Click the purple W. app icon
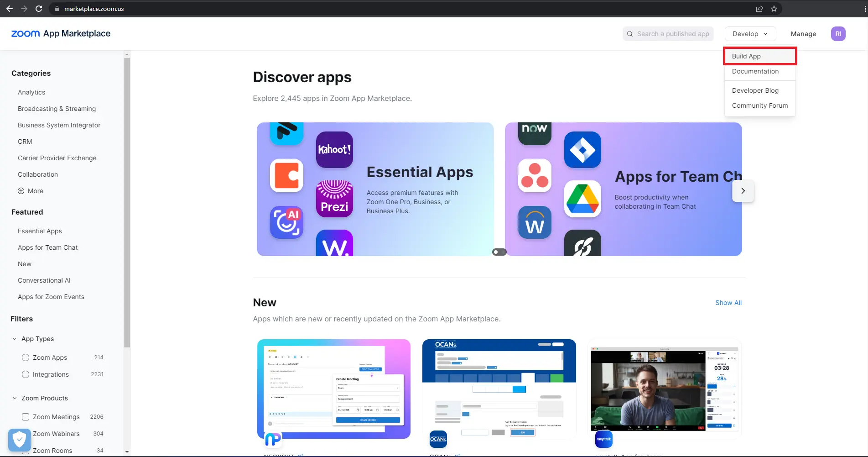The width and height of the screenshot is (868, 457). pos(334,243)
